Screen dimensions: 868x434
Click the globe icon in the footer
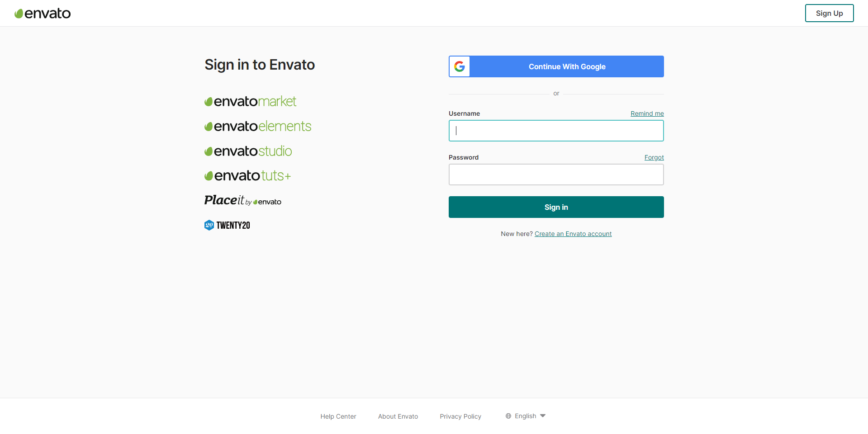tap(508, 415)
